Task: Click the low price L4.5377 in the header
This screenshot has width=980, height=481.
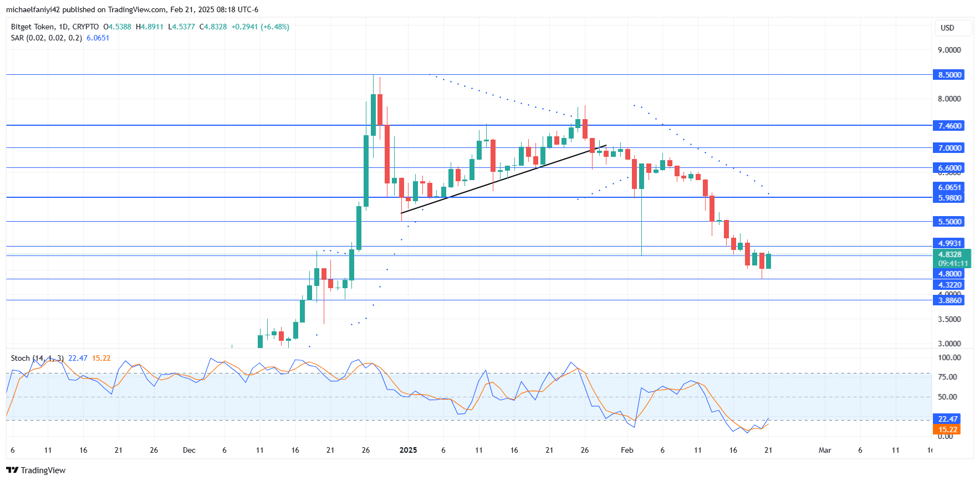Action: [182, 27]
